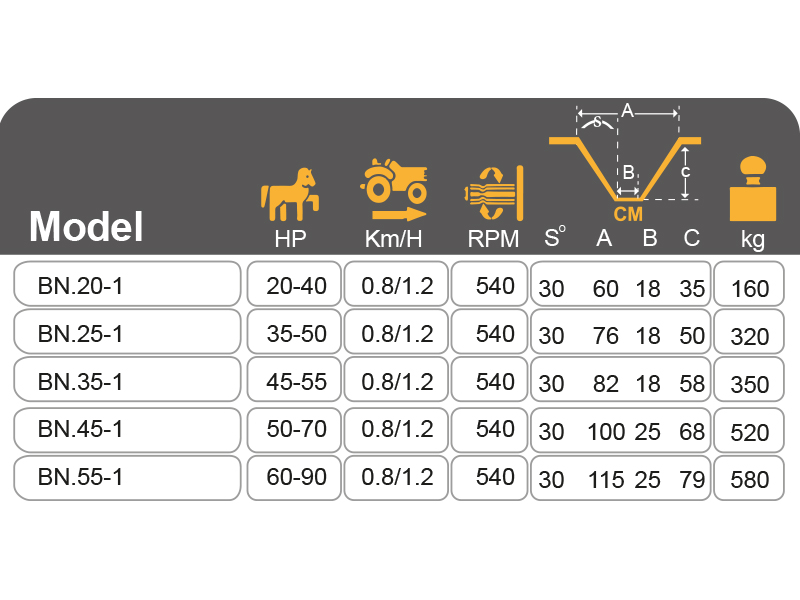Image resolution: width=800 pixels, height=600 pixels.
Task: Click the 160 kg weight cell
Action: click(x=749, y=284)
